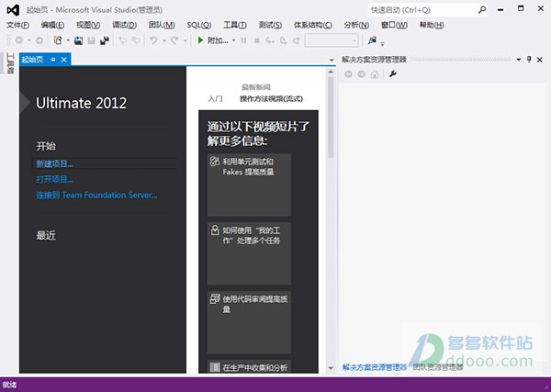
Task: Expand the New Project dropdown arrow
Action: tap(68, 40)
